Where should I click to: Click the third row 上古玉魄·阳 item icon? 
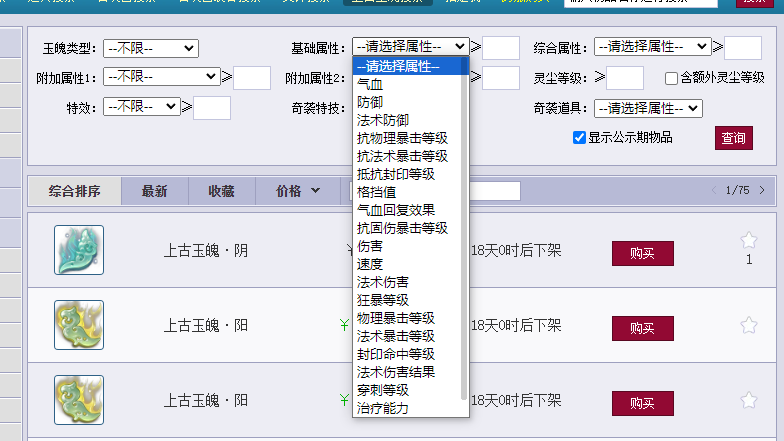coord(79,400)
